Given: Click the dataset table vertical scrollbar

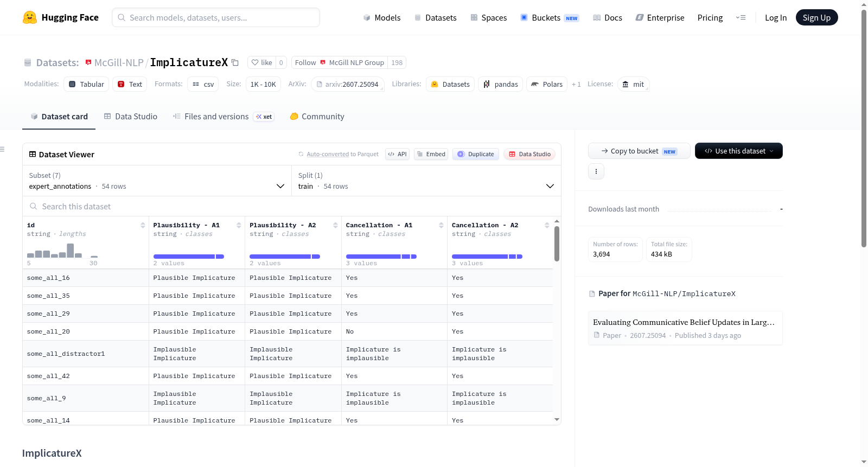Looking at the screenshot, I should [557, 244].
